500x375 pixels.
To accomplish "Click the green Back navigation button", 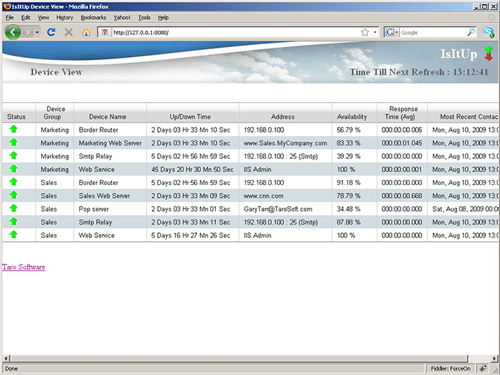I will pos(13,32).
